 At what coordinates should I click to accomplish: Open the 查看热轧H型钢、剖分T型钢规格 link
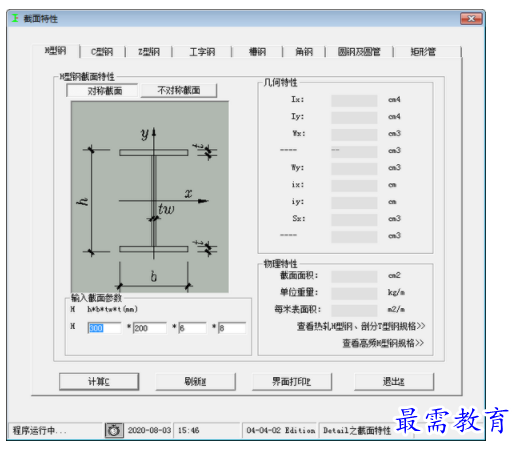tap(361, 326)
